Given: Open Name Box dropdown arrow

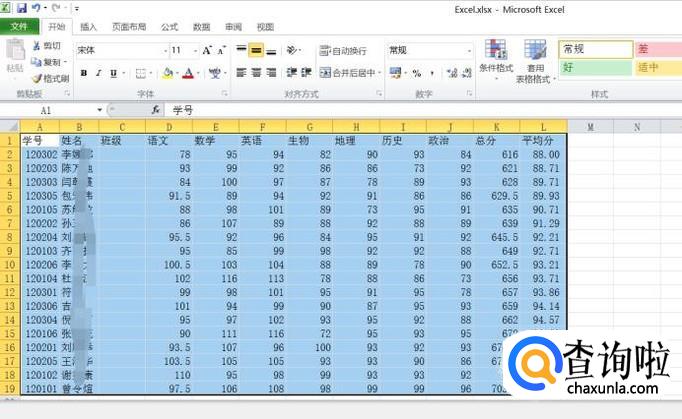Looking at the screenshot, I should [100, 110].
